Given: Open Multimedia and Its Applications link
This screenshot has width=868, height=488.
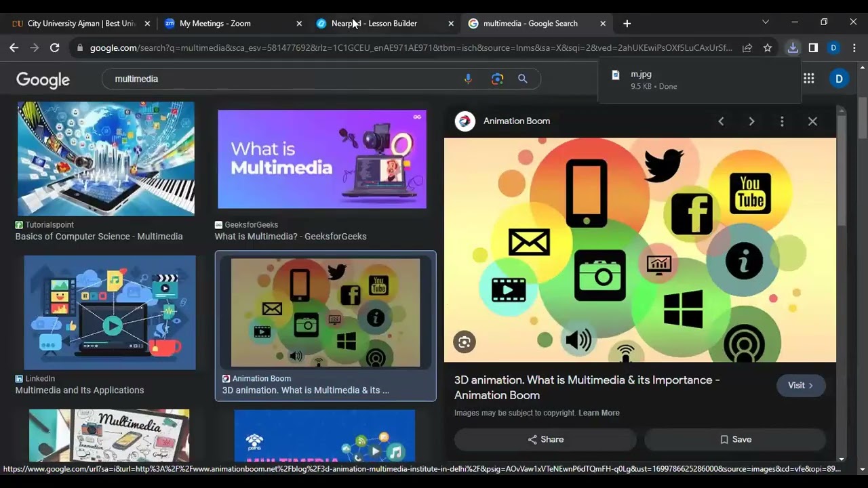Looking at the screenshot, I should pyautogui.click(x=79, y=390).
